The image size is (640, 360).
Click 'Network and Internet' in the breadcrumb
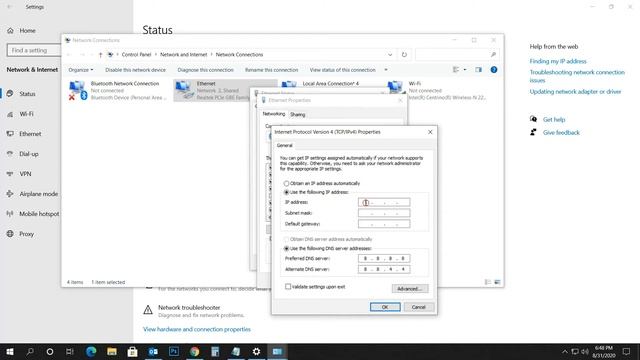point(184,54)
